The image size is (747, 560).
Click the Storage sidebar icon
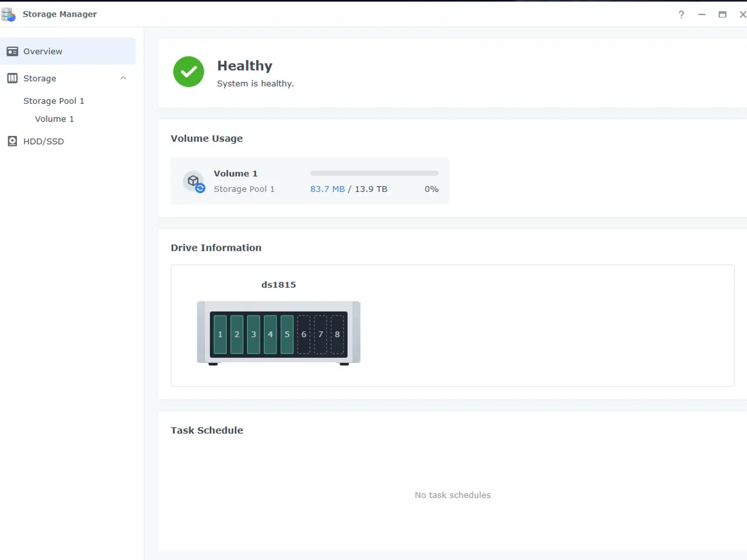pyautogui.click(x=12, y=78)
